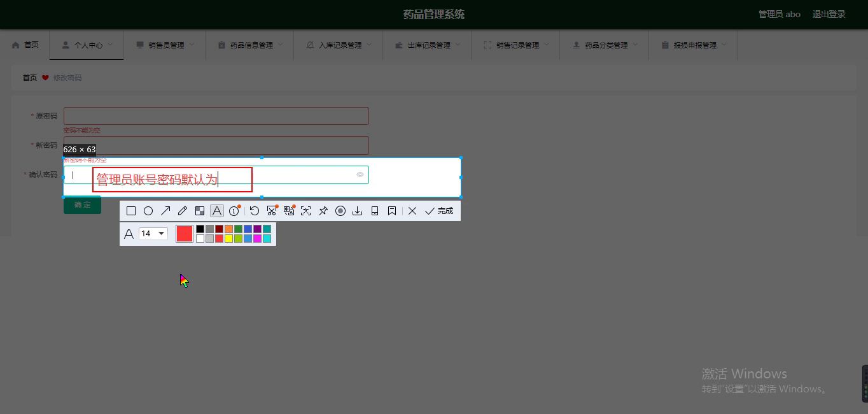Pick the white color swatch
868x414 pixels.
[x=200, y=238]
